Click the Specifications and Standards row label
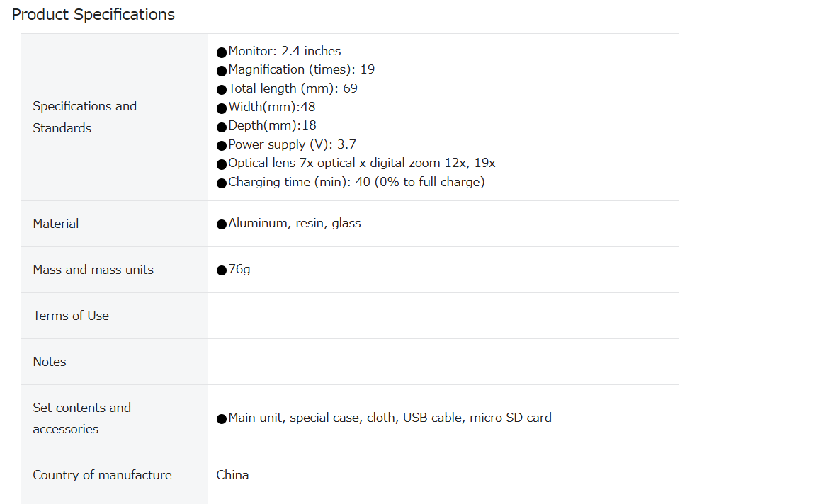The image size is (816, 504). click(x=85, y=117)
